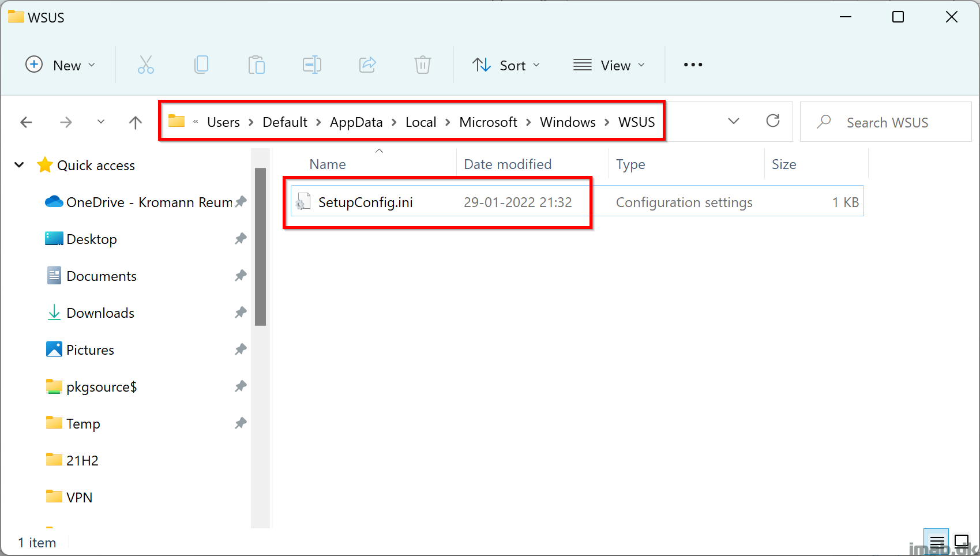Open Desktop in the navigation pane
980x556 pixels.
91,239
